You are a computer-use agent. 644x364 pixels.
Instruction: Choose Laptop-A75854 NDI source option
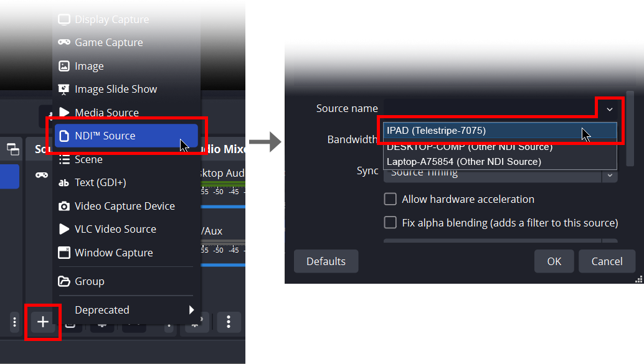click(463, 162)
